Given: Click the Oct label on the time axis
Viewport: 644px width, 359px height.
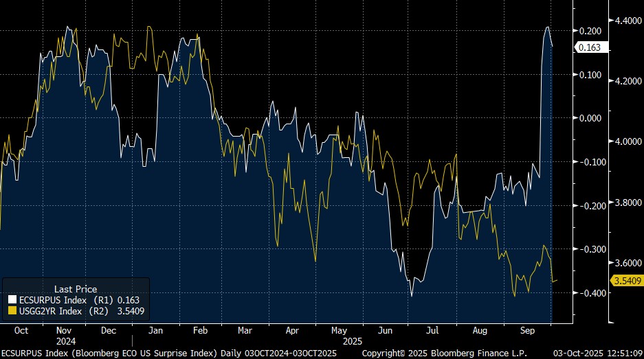Looking at the screenshot, I should tap(21, 330).
